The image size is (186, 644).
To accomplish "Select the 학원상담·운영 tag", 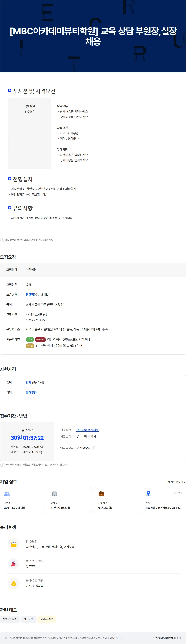I will (x=10, y=619).
